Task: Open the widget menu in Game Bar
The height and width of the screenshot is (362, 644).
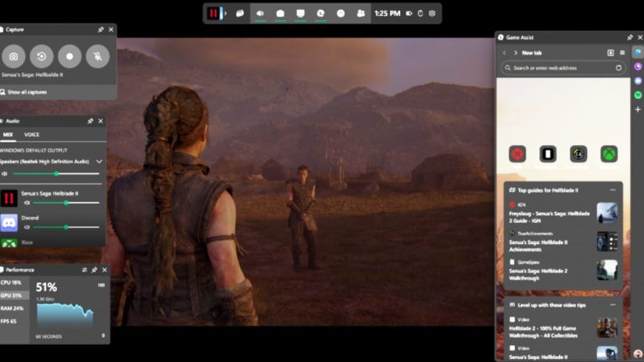Action: click(x=240, y=13)
